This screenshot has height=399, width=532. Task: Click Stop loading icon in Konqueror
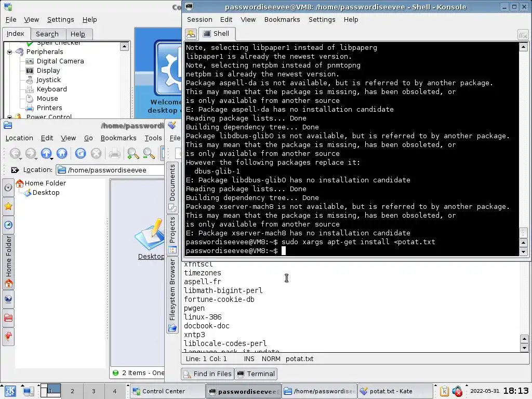click(x=96, y=153)
